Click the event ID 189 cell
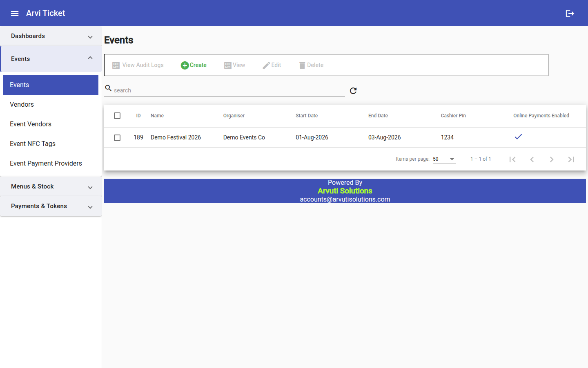Image resolution: width=588 pixels, height=368 pixels. [x=138, y=137]
